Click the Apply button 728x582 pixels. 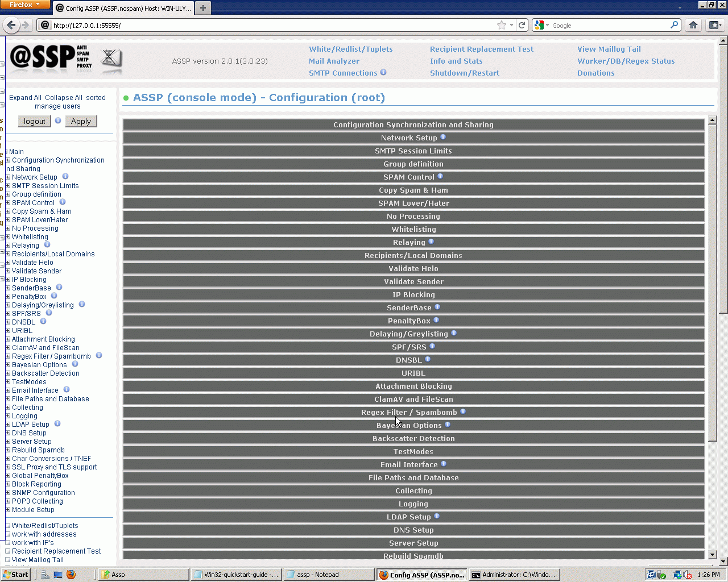tap(81, 121)
